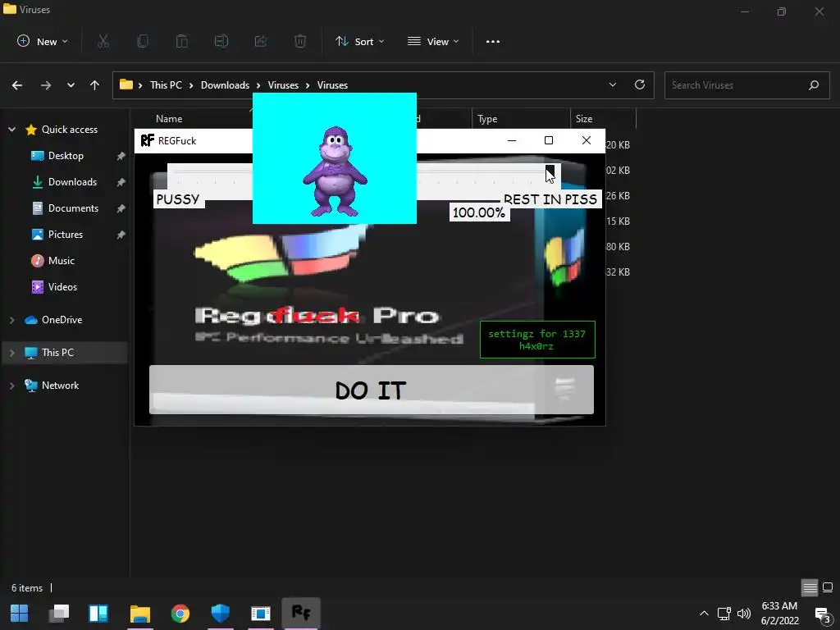Expand address bar history dropdown
840x630 pixels.
point(612,85)
